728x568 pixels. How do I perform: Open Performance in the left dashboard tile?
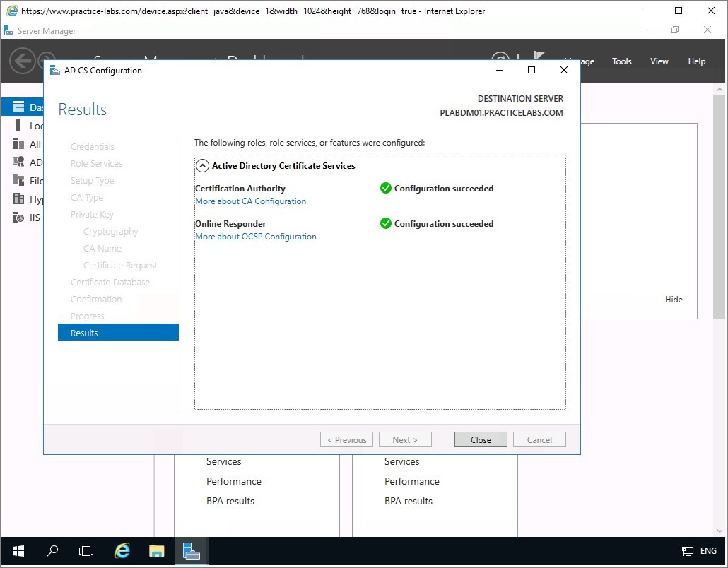pos(233,481)
